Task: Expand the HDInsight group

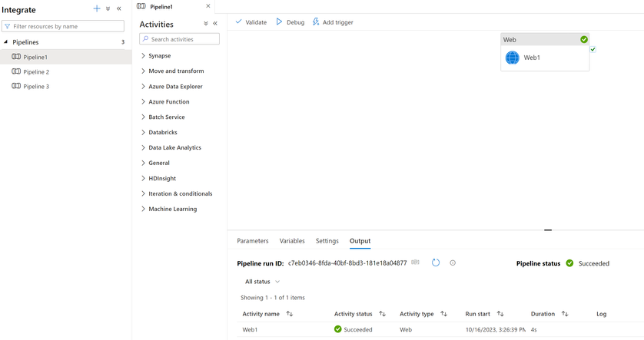Action: pos(144,178)
